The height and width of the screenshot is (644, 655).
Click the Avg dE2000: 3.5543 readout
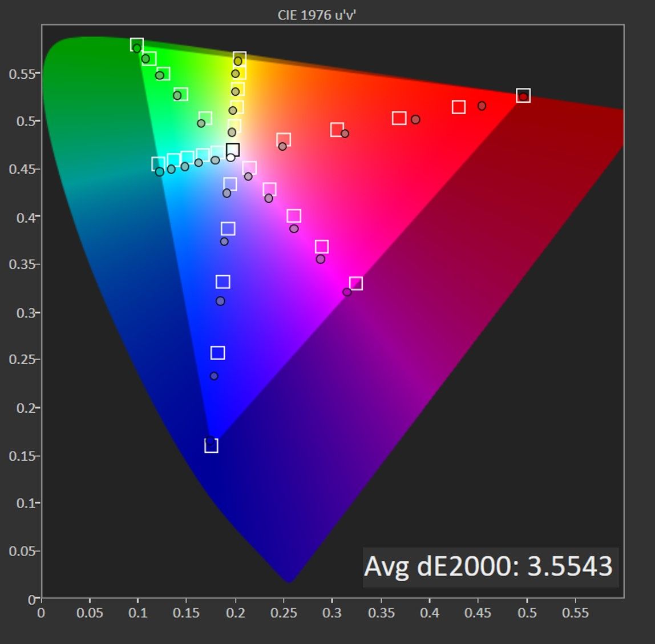point(488,566)
